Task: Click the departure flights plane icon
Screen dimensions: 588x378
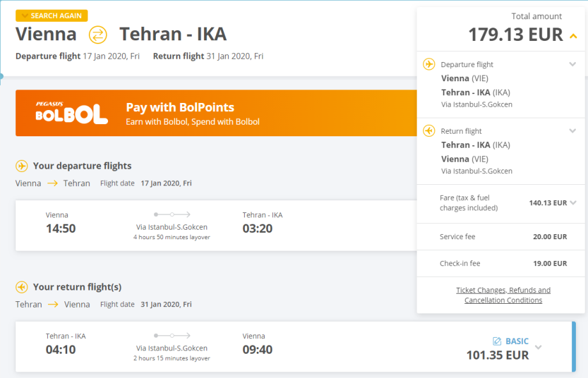Action: click(x=22, y=166)
